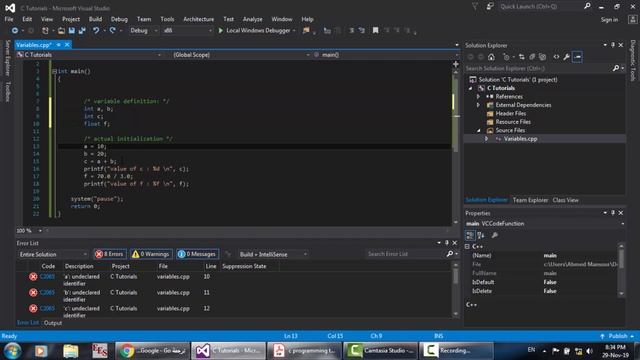Screen dimensions: 640x360
Task: Click the Sign in link
Action: [x=609, y=20]
